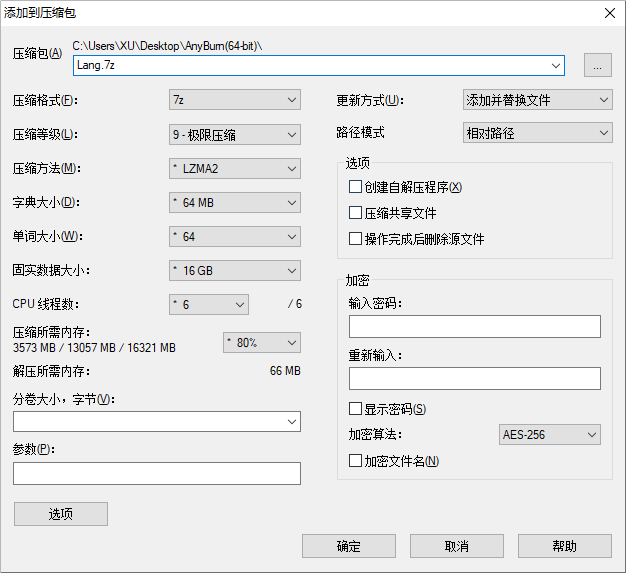626x573 pixels.
Task: Expand the 压缩方法 LZMA2 dropdown
Action: click(235, 169)
